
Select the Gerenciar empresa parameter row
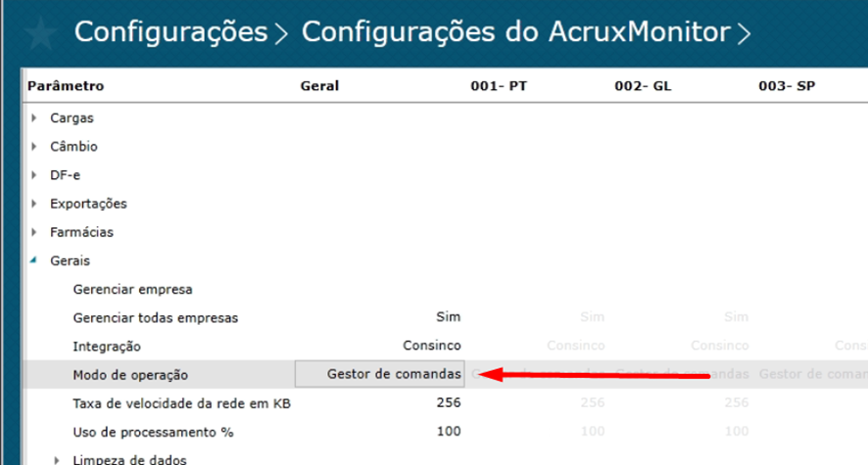133,289
